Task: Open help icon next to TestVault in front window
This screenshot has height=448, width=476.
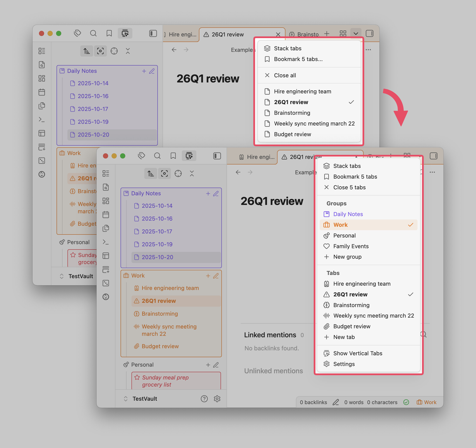Action: pos(204,399)
